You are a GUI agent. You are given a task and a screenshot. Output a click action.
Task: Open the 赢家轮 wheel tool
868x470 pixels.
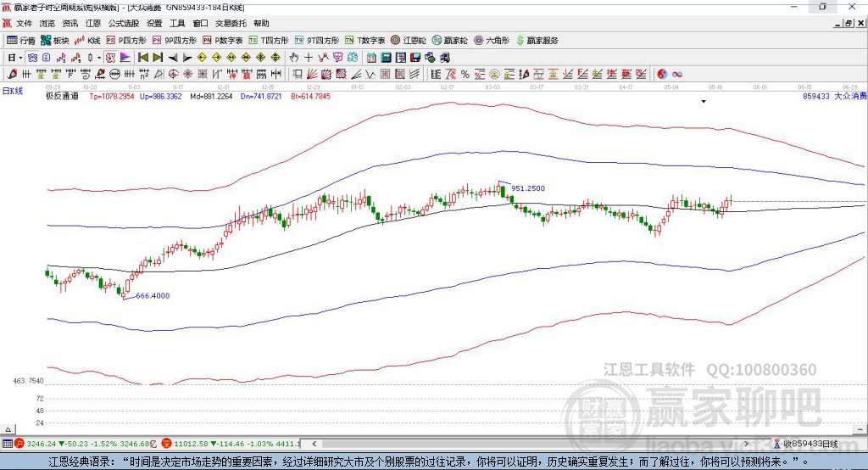(449, 41)
